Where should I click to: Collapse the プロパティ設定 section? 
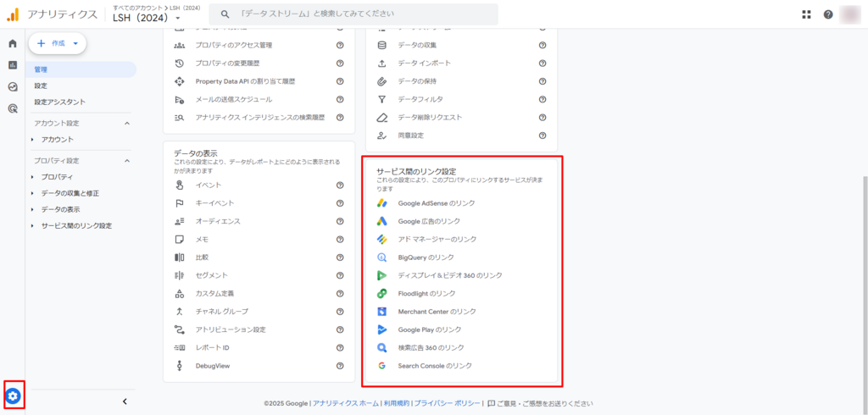(127, 160)
